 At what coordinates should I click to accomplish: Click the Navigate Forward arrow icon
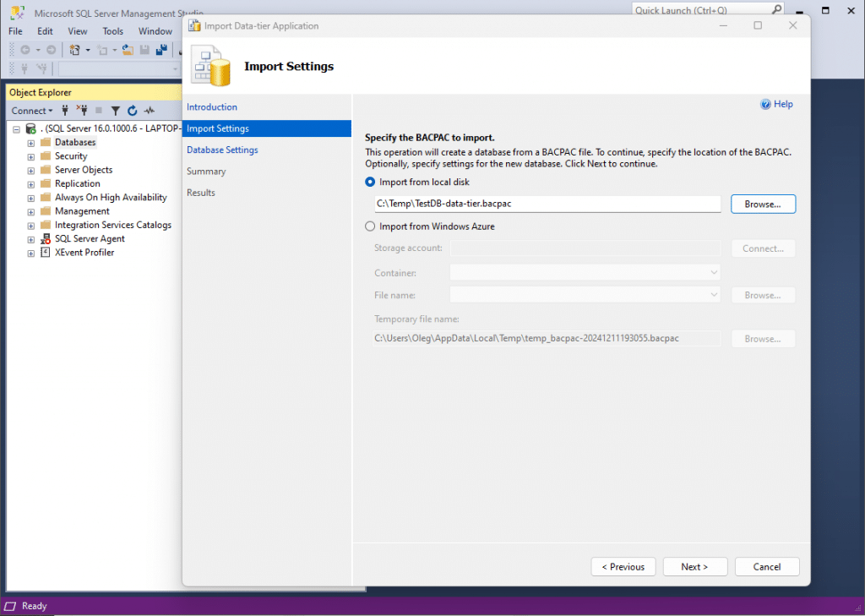[x=51, y=50]
